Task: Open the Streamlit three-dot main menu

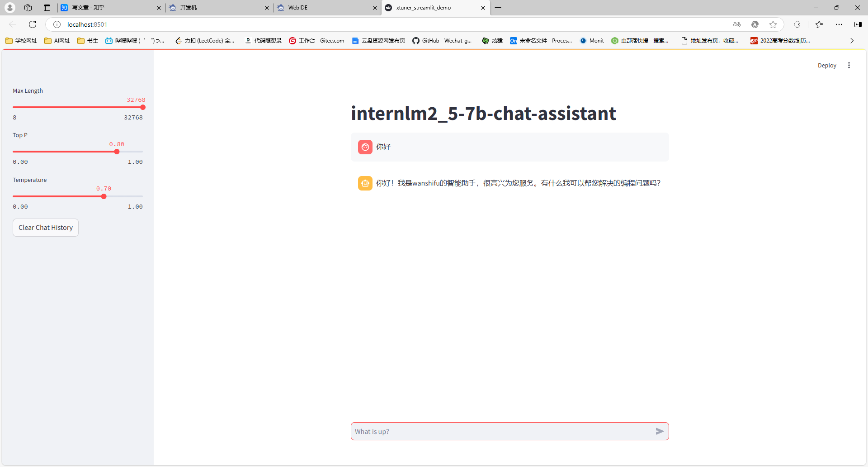Action: (849, 65)
